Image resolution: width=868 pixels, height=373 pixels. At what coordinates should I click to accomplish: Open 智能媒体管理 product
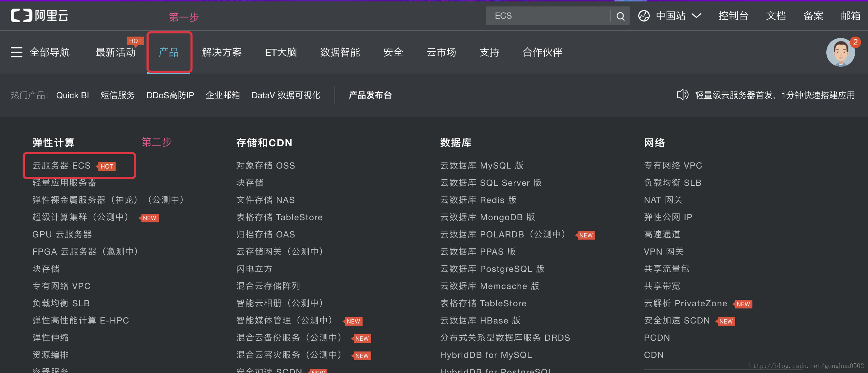[286, 320]
